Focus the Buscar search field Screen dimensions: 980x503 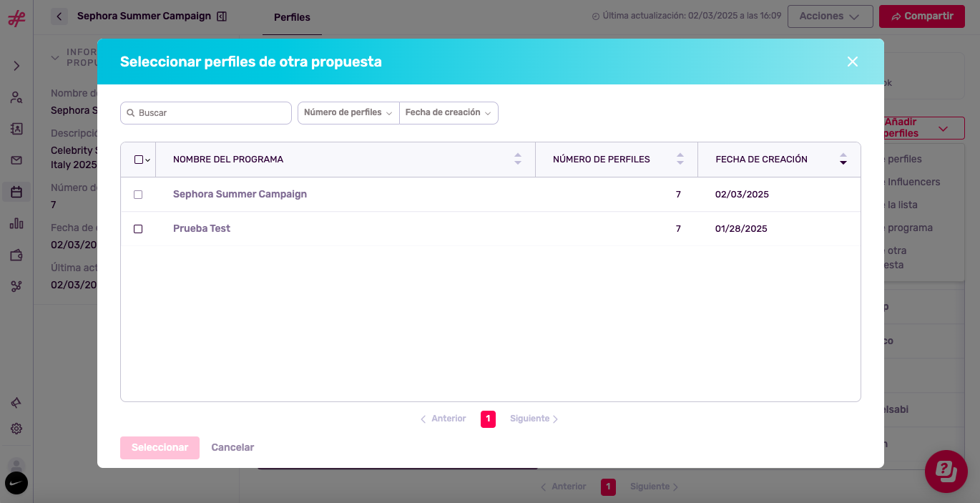tap(206, 113)
